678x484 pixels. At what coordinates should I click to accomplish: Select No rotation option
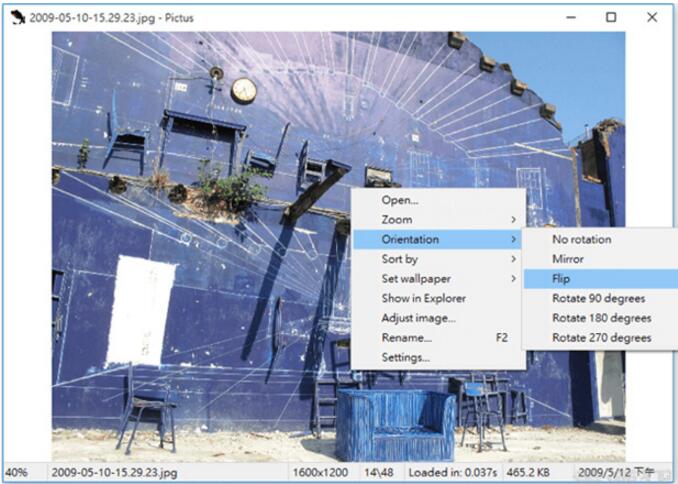coord(581,240)
